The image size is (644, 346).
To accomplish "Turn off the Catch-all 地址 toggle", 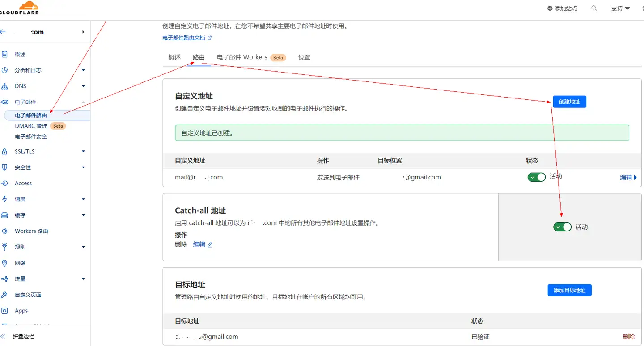I will [562, 227].
